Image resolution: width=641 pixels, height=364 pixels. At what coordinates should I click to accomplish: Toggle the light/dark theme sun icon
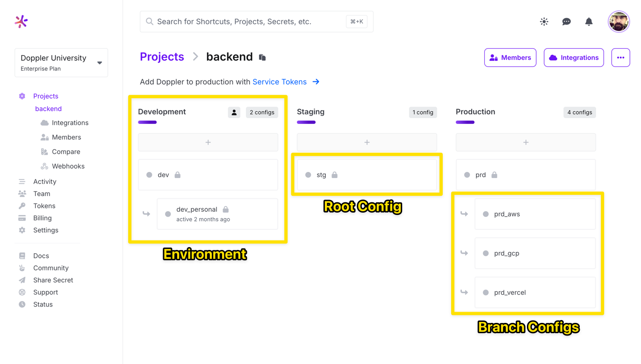544,21
